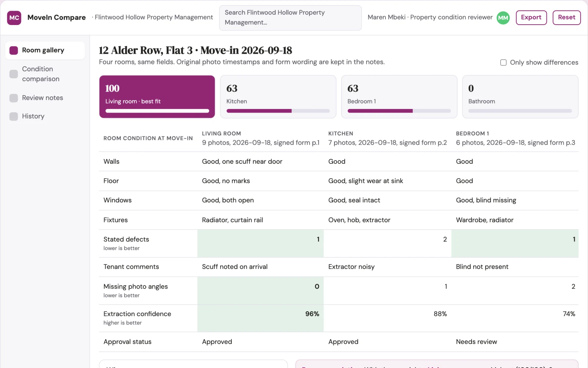Screen dimensions: 588x368
Task: Click the LIVING ROOM column header
Action: pyautogui.click(x=261, y=138)
